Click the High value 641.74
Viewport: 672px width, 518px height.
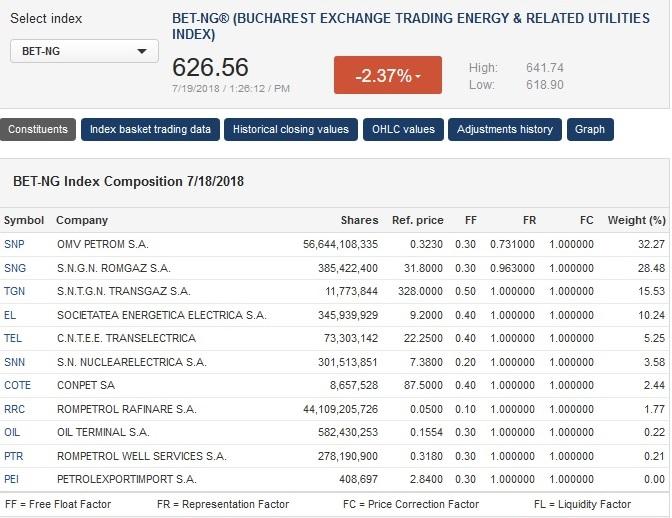point(545,68)
